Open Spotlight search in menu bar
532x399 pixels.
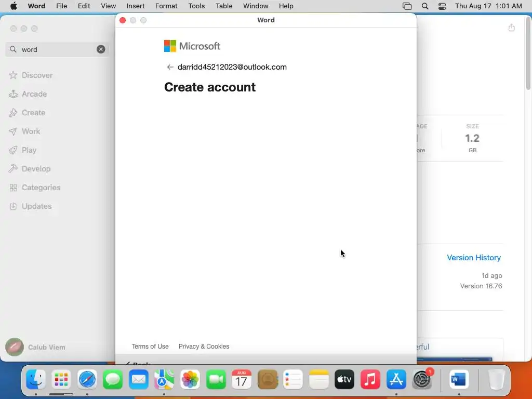pos(425,6)
